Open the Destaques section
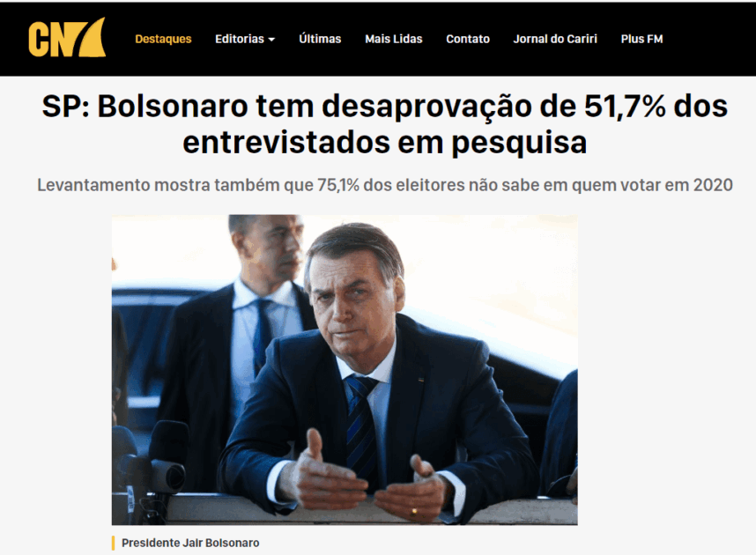Image resolution: width=756 pixels, height=555 pixels. (x=163, y=39)
